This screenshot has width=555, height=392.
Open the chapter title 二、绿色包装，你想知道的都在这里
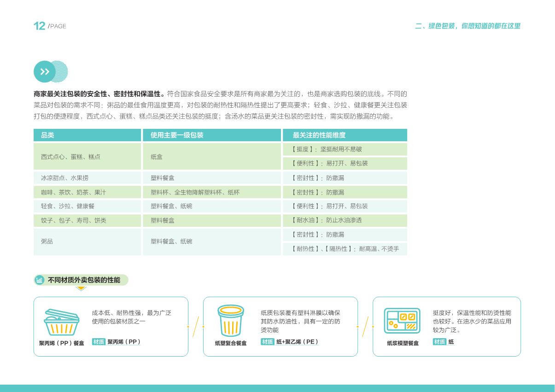click(x=468, y=26)
